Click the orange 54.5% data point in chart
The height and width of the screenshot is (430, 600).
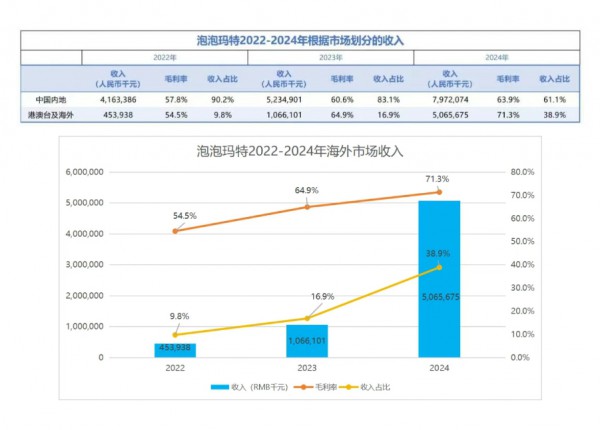coord(175,231)
